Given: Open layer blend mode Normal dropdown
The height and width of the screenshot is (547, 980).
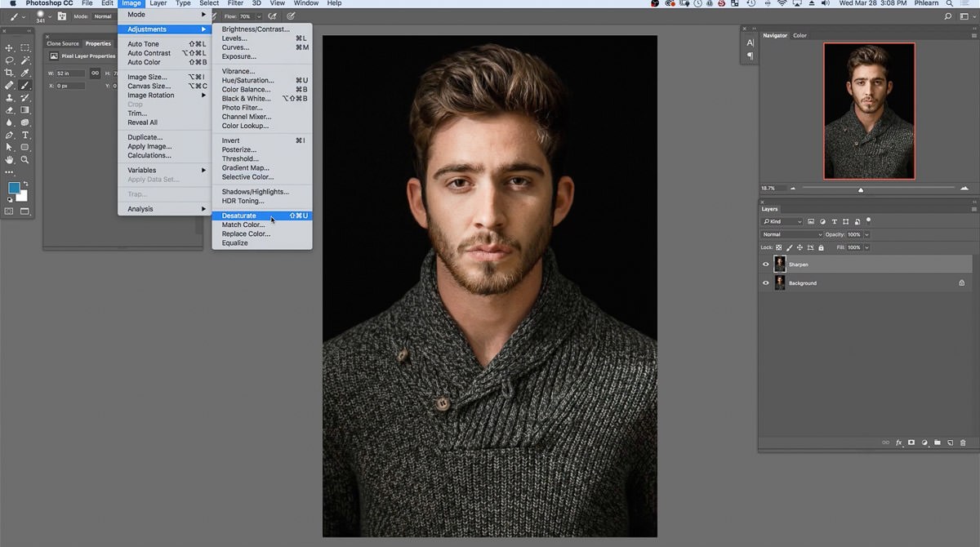Looking at the screenshot, I should pyautogui.click(x=791, y=234).
